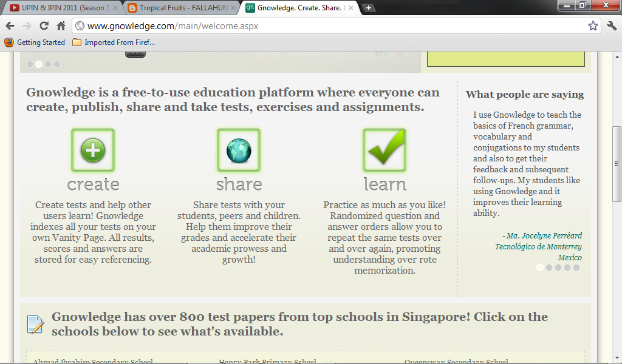622x364 pixels.
Task: Reload the page with the refresh icon
Action: 44,26
